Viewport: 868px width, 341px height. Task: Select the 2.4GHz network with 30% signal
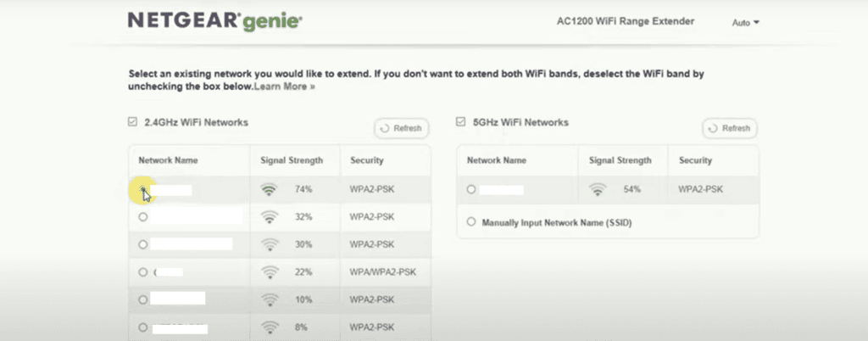pos(143,244)
